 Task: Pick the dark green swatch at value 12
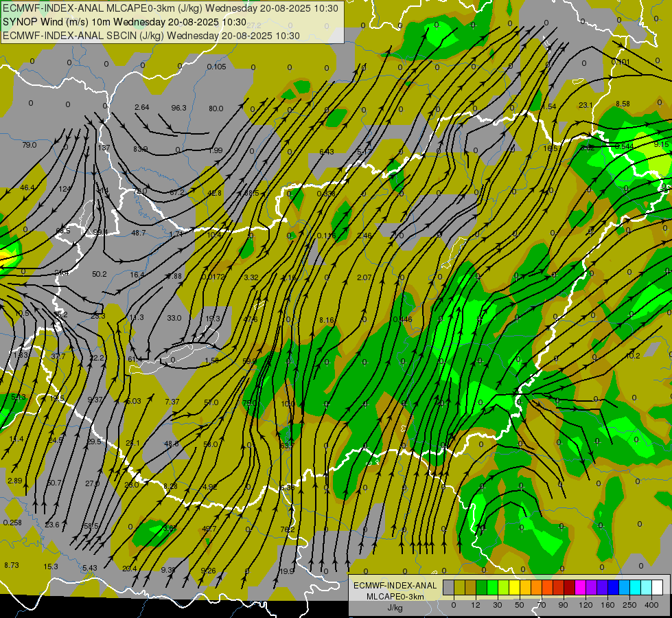[482, 587]
